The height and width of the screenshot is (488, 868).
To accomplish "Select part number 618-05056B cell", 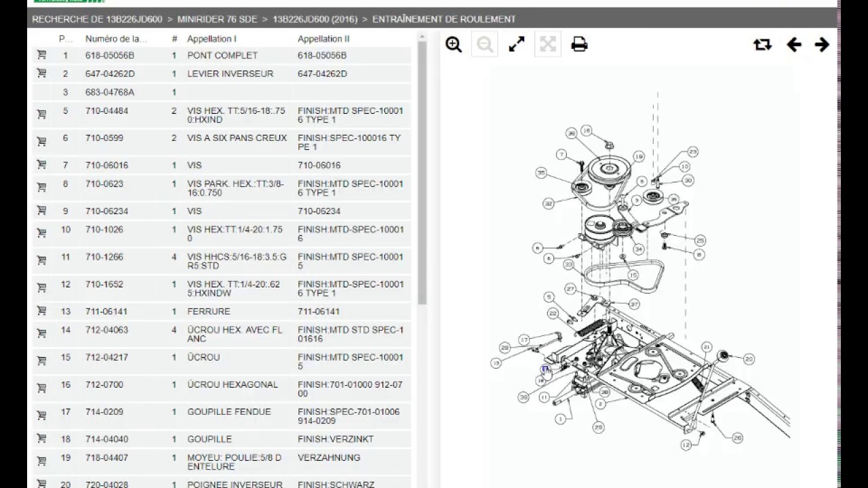I will (x=110, y=55).
